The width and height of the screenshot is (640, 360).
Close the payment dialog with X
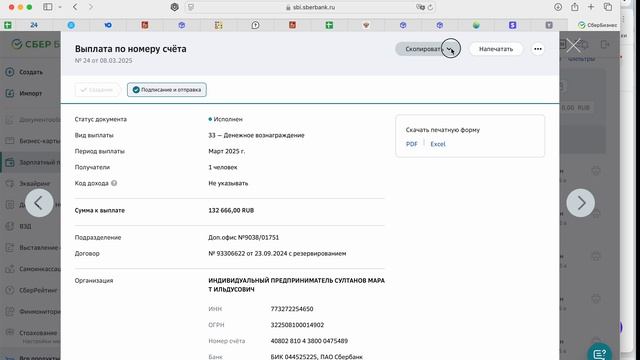[573, 45]
